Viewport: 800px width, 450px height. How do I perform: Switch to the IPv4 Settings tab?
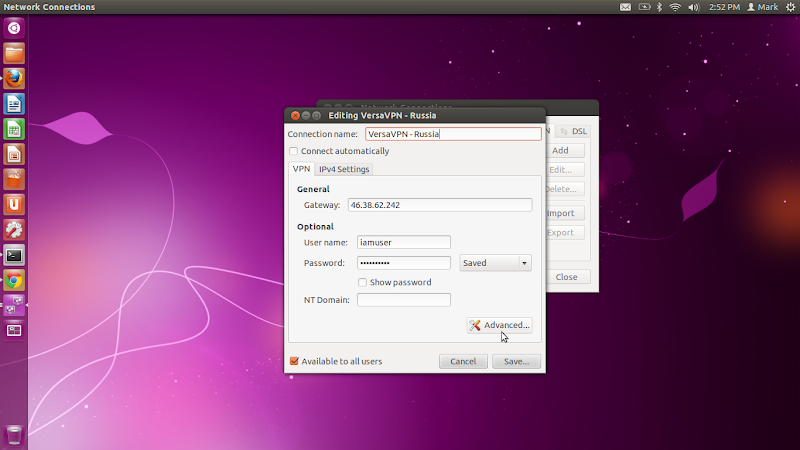(x=344, y=169)
